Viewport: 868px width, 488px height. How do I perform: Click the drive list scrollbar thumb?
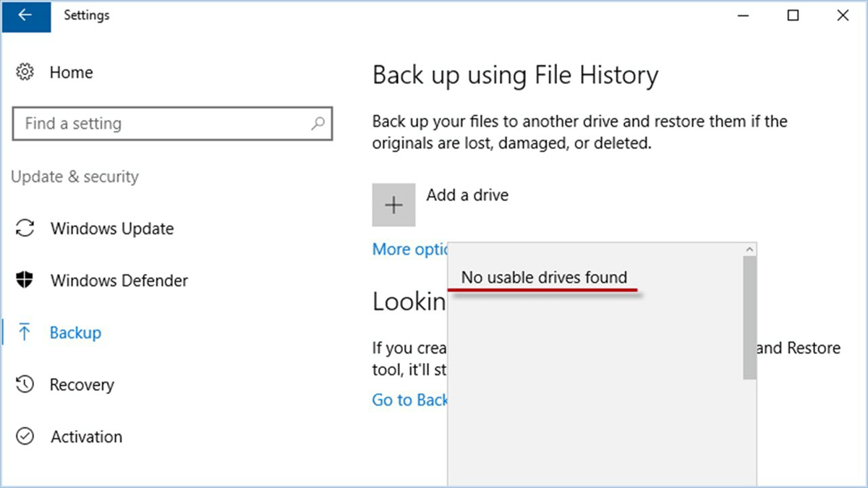pos(749,318)
